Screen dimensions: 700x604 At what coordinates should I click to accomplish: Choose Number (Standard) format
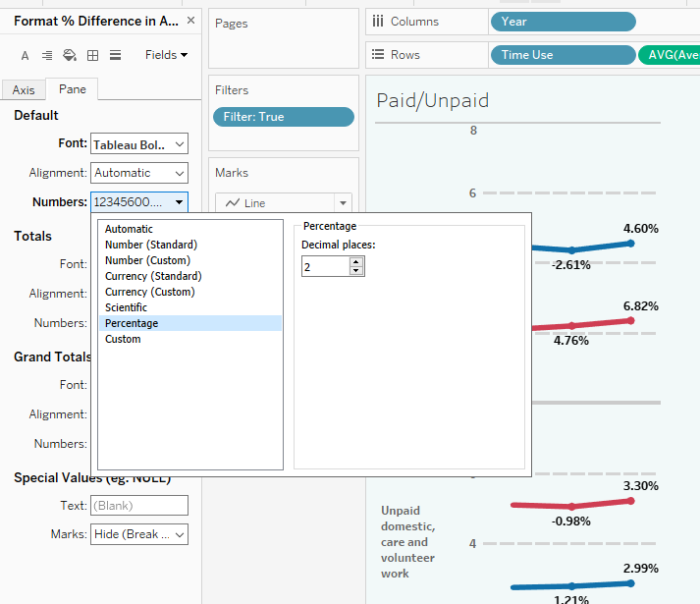coord(190,245)
